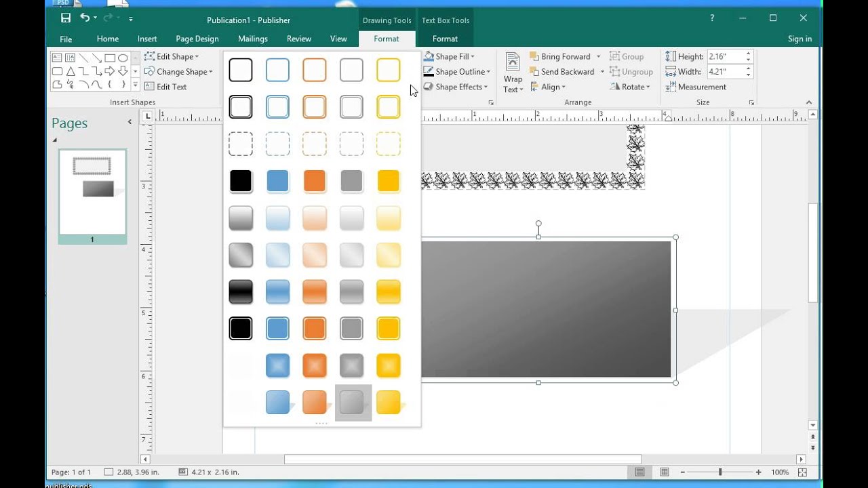Click the ruler tab selector L box
The image size is (868, 488).
click(148, 117)
